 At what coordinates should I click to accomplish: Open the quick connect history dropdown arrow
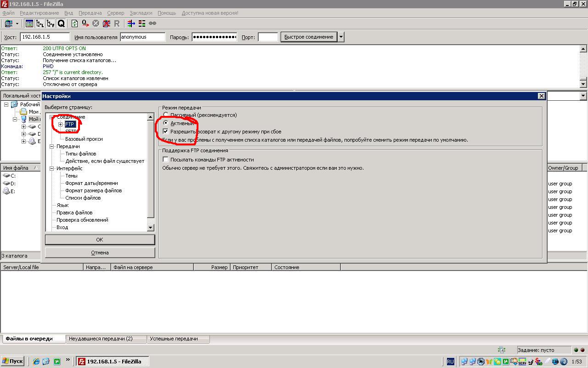[x=341, y=37]
